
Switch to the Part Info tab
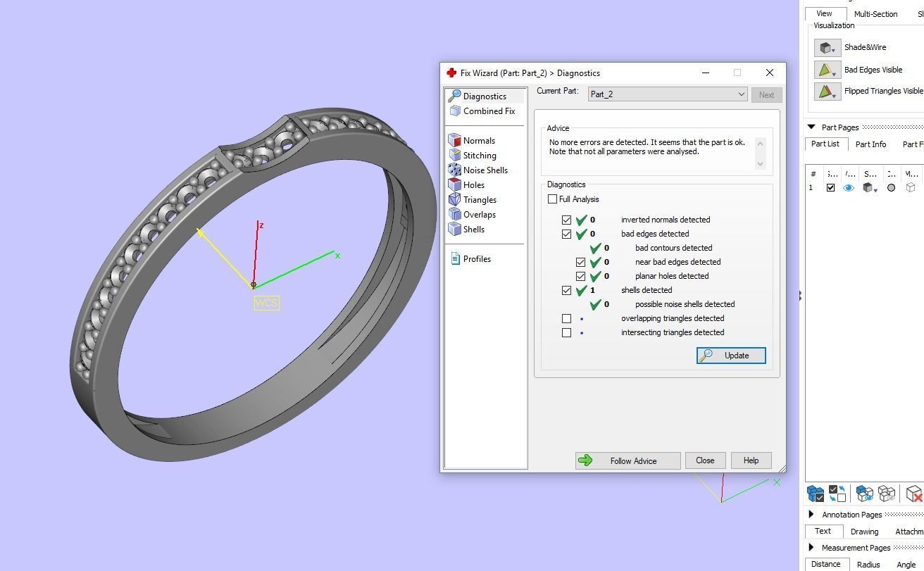tap(870, 144)
